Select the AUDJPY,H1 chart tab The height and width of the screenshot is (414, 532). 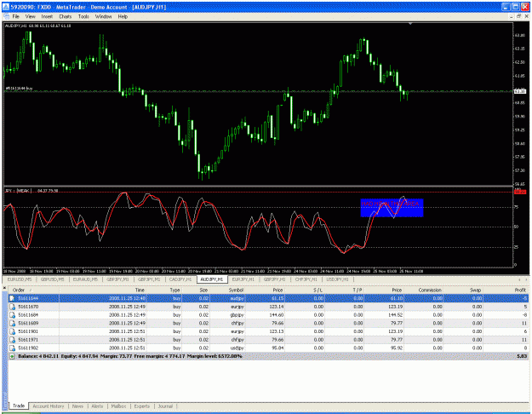tap(212, 279)
